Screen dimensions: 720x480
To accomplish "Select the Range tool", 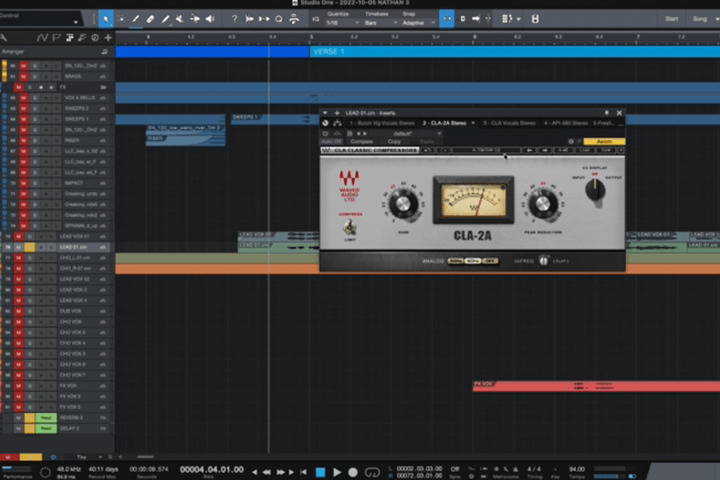I will pos(121,19).
